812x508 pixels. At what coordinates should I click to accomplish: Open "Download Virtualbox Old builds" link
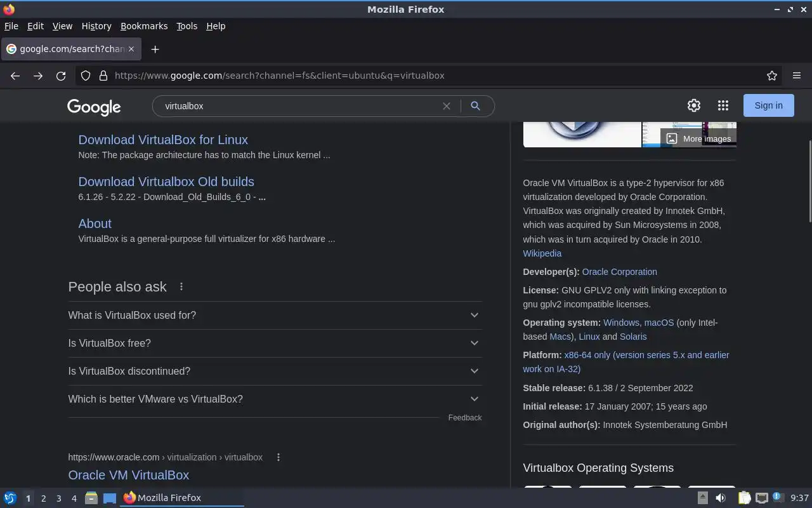point(166,182)
